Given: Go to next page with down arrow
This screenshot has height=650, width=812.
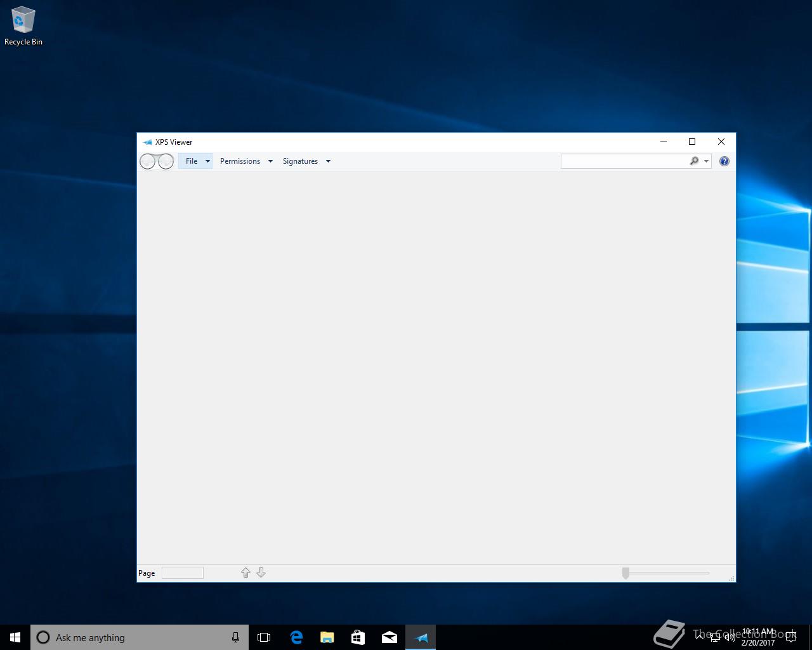Looking at the screenshot, I should coord(261,573).
